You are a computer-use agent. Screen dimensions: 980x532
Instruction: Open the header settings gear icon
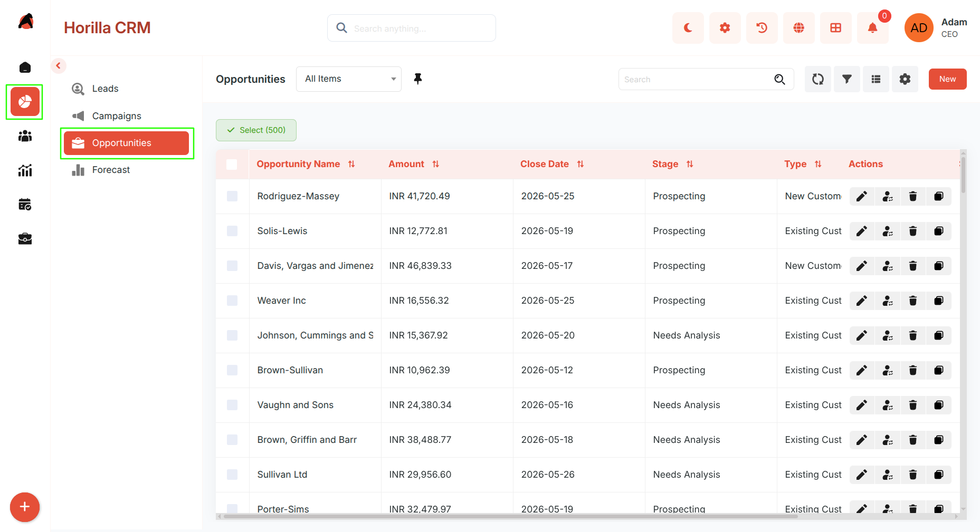[x=725, y=28]
